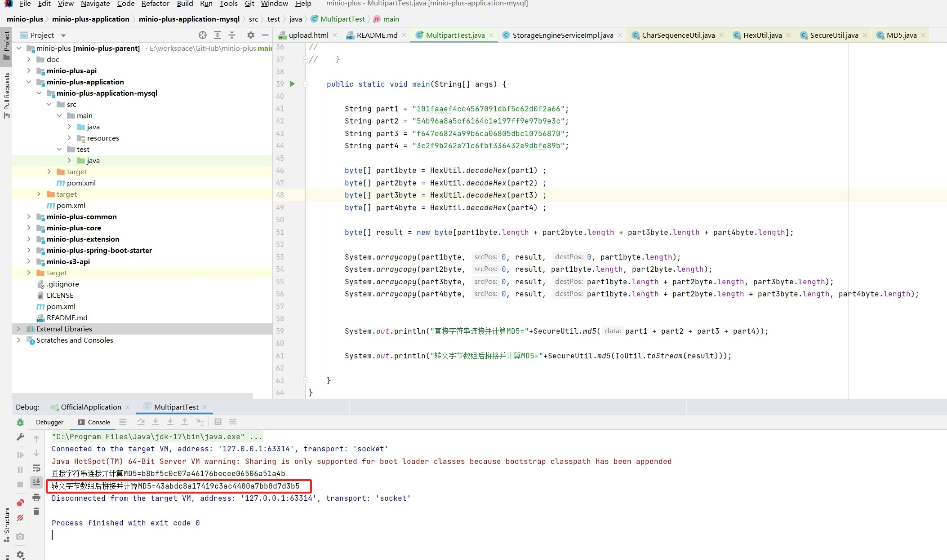Click the debug layout settings lines icon

[x=123, y=422]
